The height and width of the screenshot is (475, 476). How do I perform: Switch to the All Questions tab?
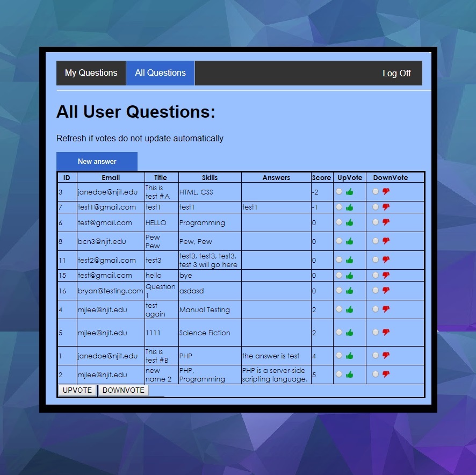point(160,73)
